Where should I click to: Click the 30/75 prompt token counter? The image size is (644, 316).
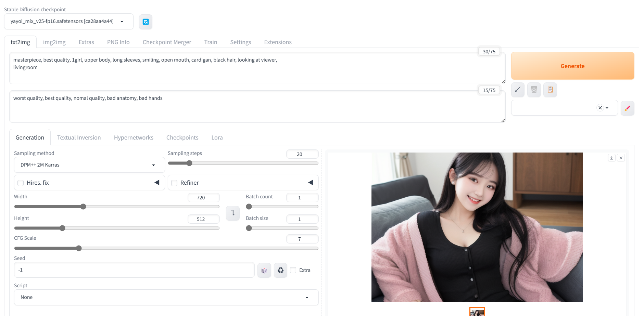pyautogui.click(x=489, y=52)
